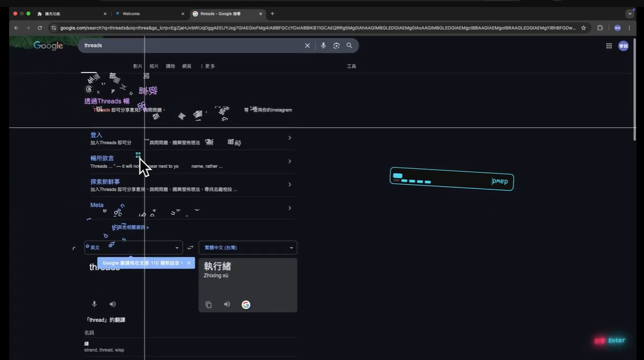Viewport: 644px width, 360px height.
Task: Open the 暢所欲言 sitelink
Action: (x=102, y=158)
